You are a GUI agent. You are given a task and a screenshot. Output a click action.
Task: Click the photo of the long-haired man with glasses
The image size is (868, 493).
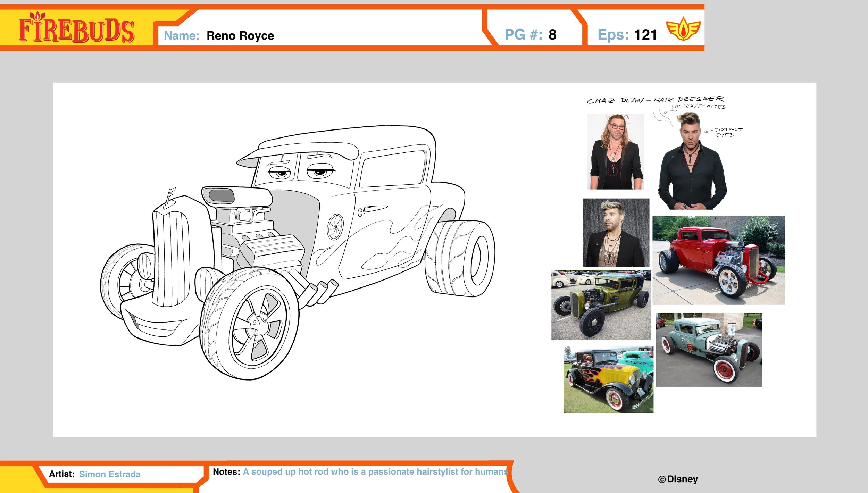point(616,152)
